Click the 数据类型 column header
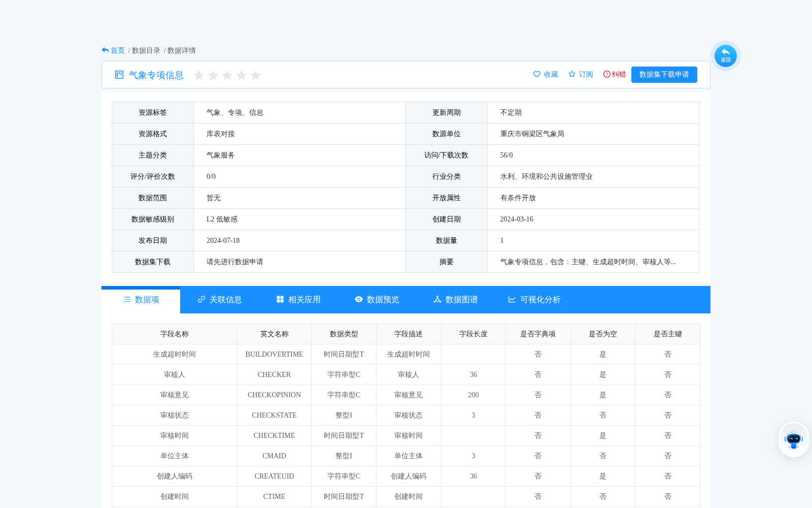 point(344,334)
